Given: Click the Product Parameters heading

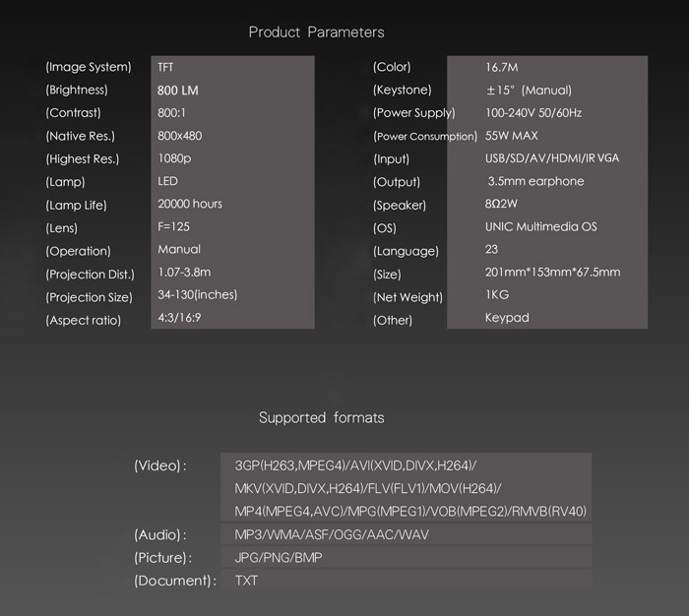Looking at the screenshot, I should pyautogui.click(x=316, y=32).
